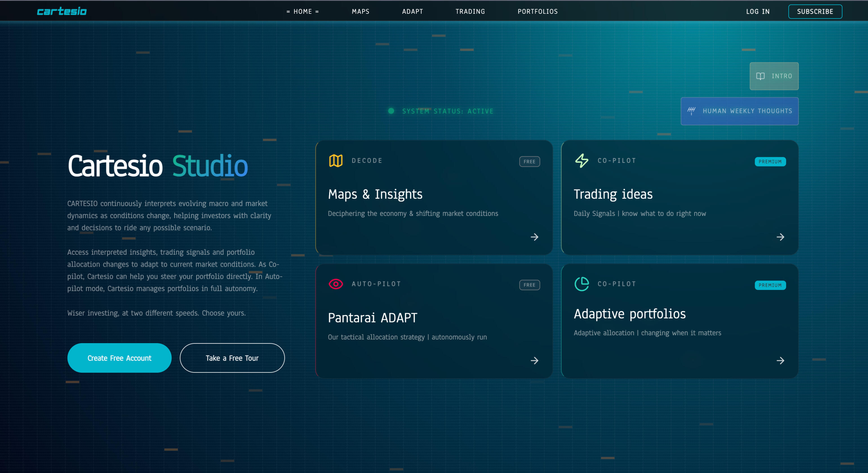The height and width of the screenshot is (473, 868).
Task: Click the 'CO-PILOT' label above Adaptive portfolios
Action: point(617,284)
